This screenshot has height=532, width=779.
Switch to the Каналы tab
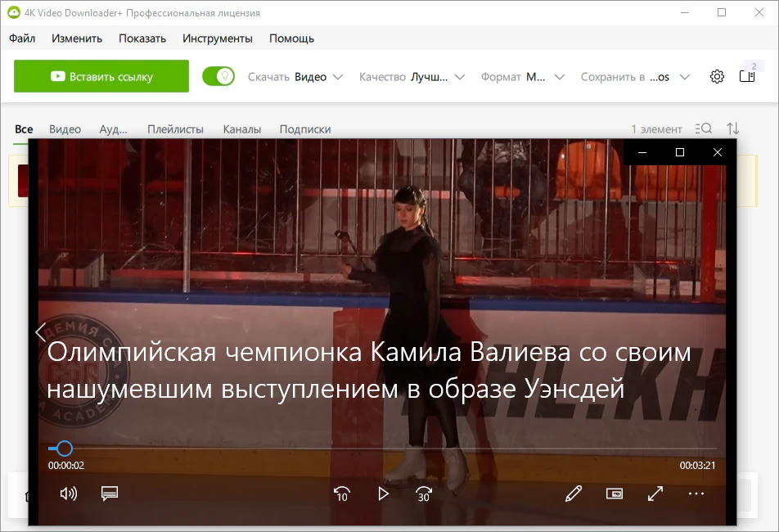(x=242, y=129)
